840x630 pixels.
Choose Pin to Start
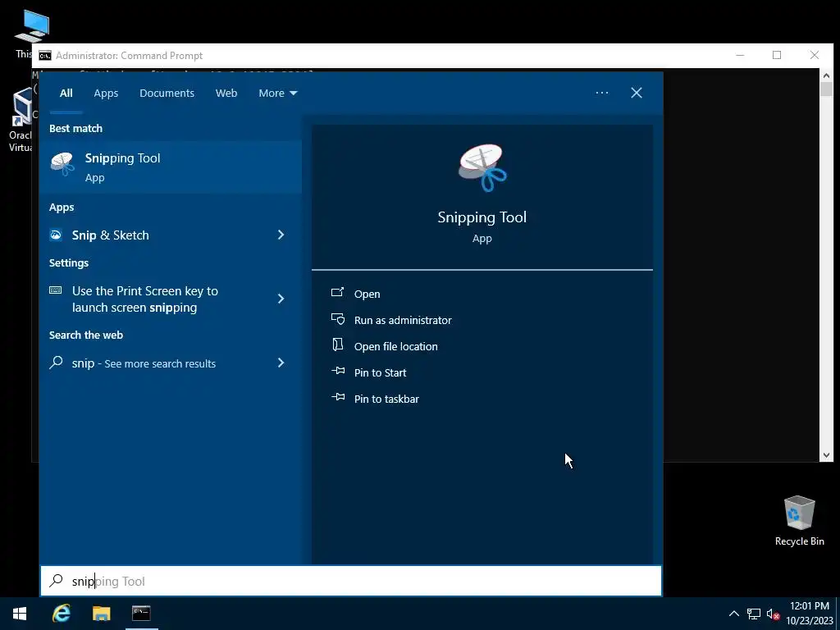pos(381,373)
